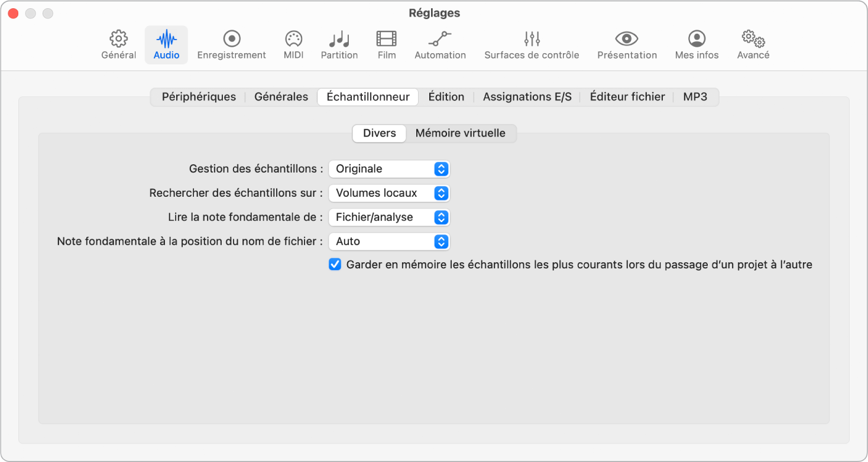The image size is (868, 462).
Task: Open the Avancé double-gear icon
Action: [753, 40]
